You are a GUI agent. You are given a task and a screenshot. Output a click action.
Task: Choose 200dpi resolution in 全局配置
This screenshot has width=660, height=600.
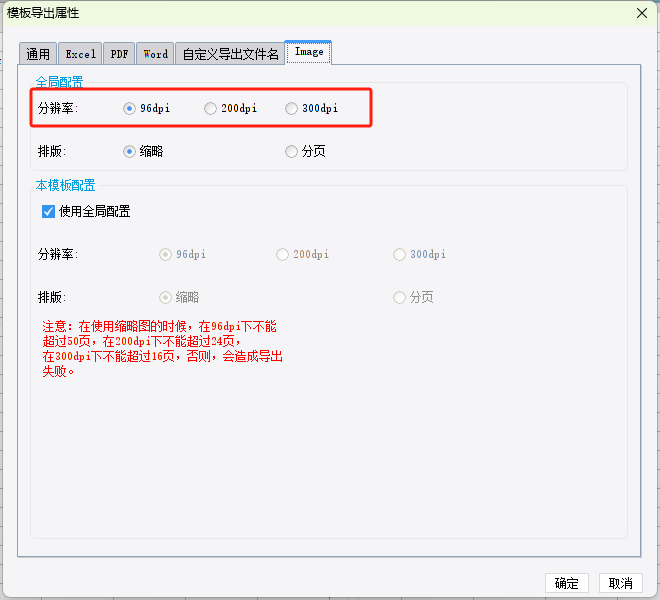pyautogui.click(x=210, y=108)
